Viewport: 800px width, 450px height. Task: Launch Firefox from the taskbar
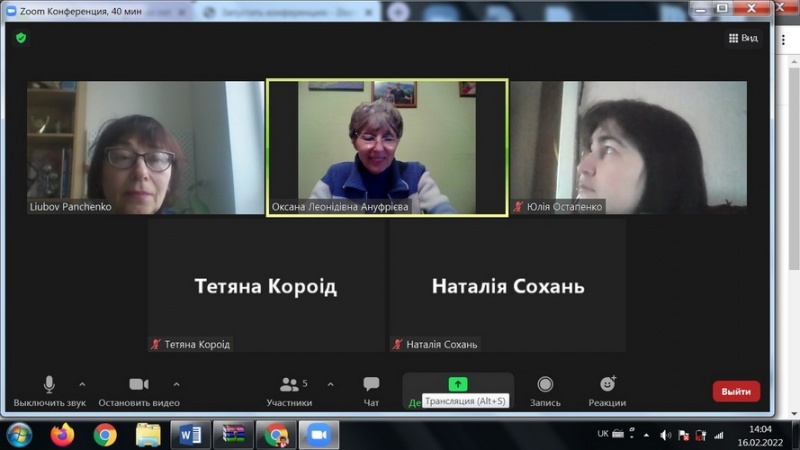point(62,435)
